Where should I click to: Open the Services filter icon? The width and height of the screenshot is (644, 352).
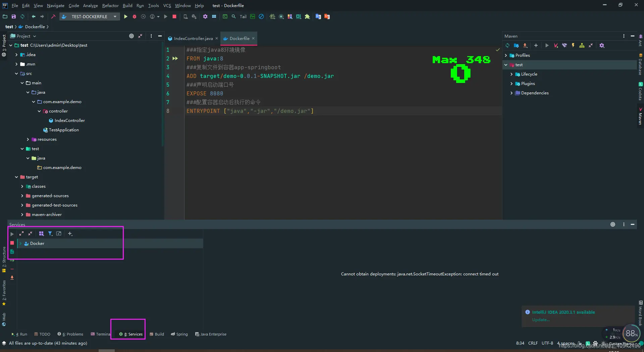(x=50, y=233)
